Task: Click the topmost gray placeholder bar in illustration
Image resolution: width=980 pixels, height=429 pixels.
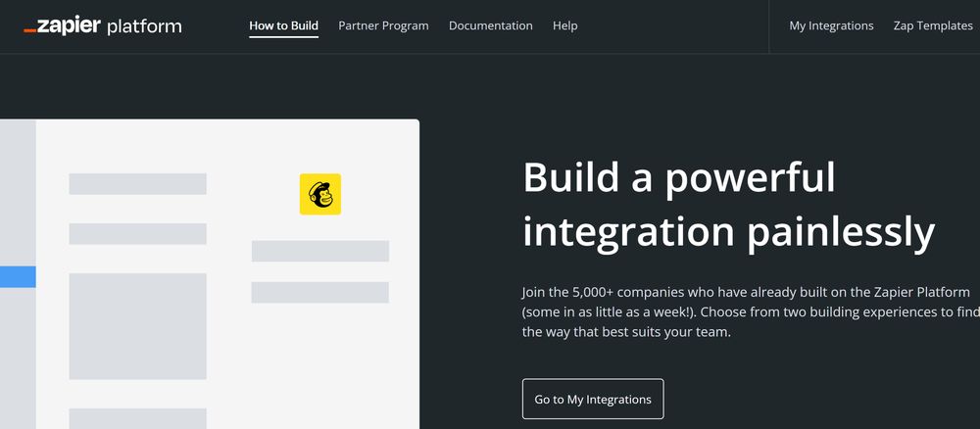Action: pyautogui.click(x=137, y=184)
